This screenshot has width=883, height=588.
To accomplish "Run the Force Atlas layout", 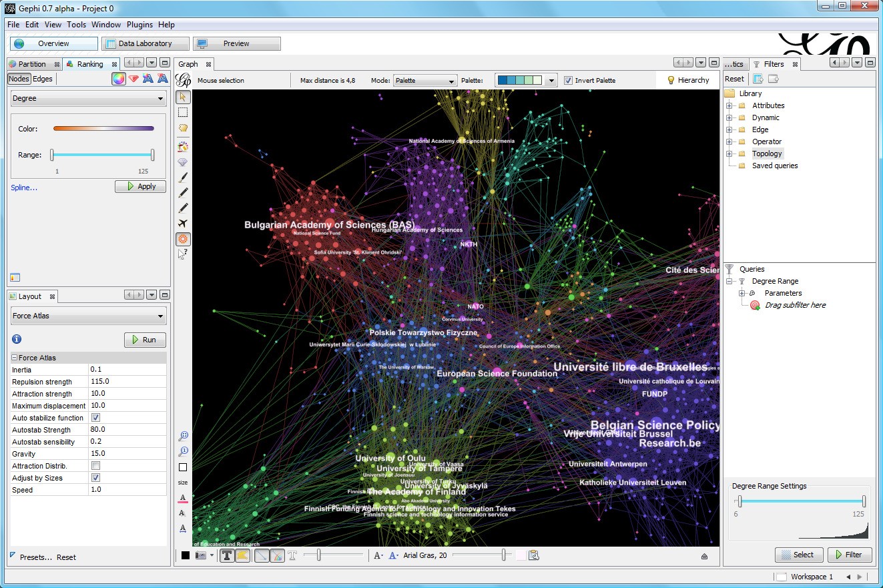I will tap(145, 340).
